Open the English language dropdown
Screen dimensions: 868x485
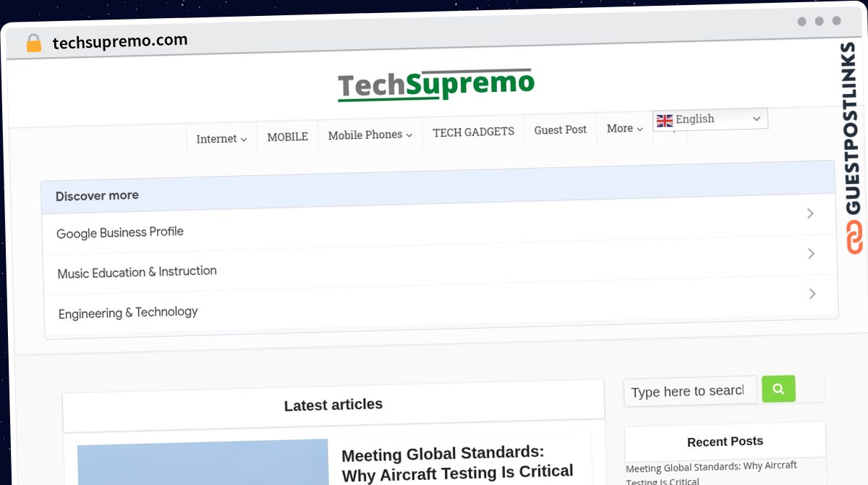710,119
